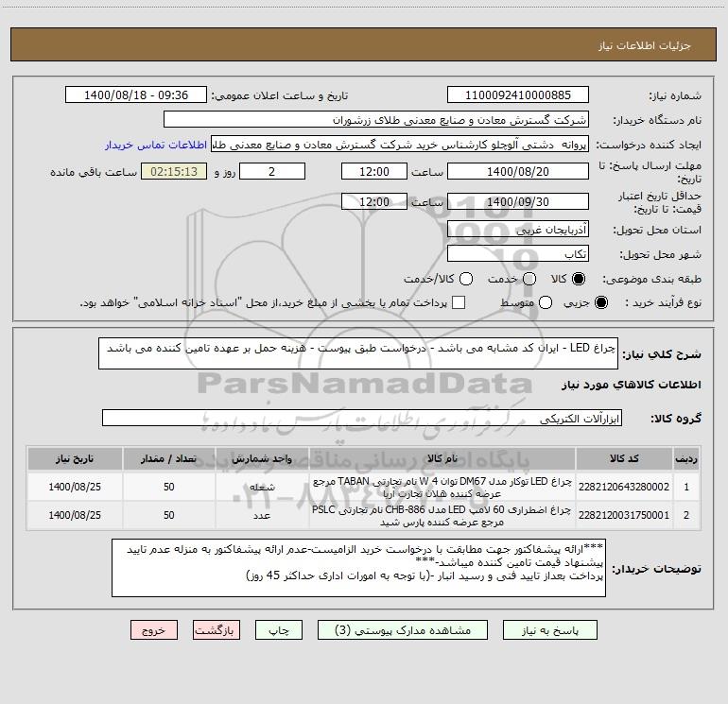Click the general description field 'چراغ LED'
Screen dimensions: 728x704
click(358, 353)
